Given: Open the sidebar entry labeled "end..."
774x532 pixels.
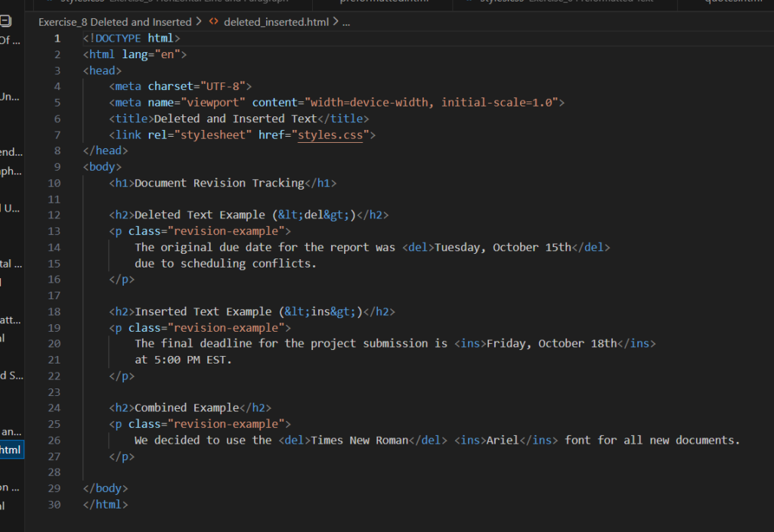Looking at the screenshot, I should 11,152.
